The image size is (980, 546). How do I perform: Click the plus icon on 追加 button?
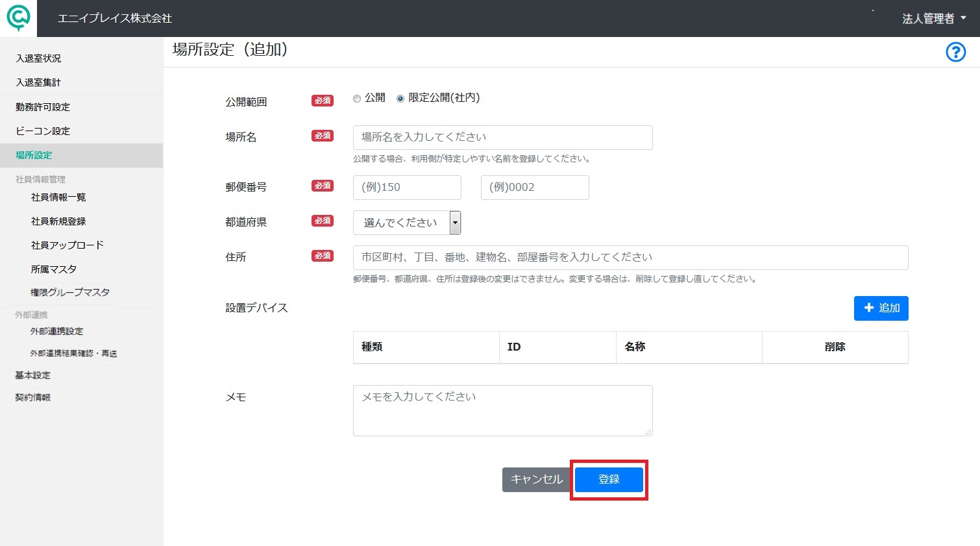pos(869,308)
